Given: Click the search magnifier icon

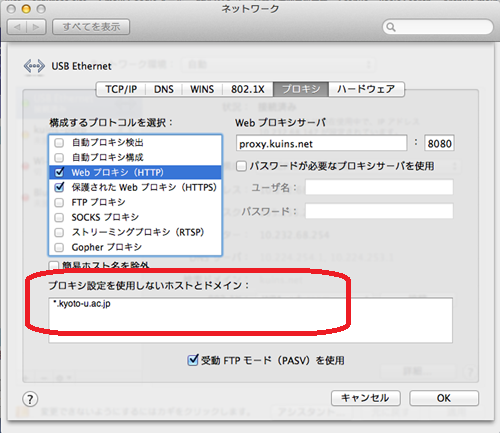Looking at the screenshot, I should [391, 27].
